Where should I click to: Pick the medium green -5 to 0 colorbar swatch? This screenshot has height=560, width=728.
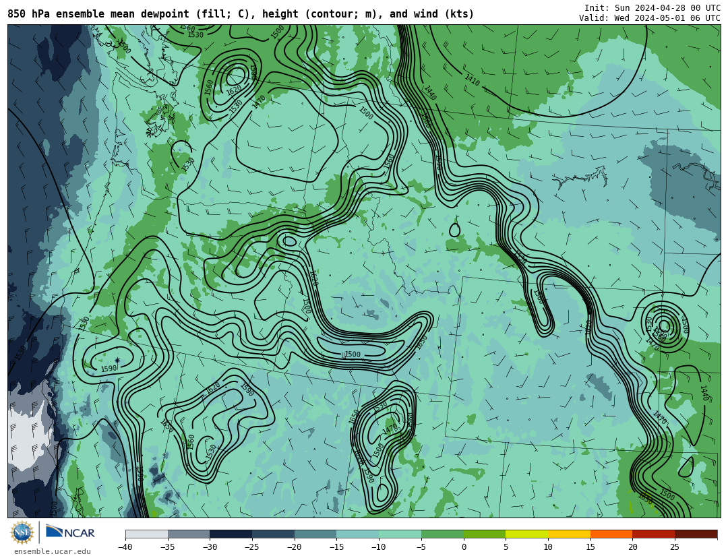tap(442, 534)
